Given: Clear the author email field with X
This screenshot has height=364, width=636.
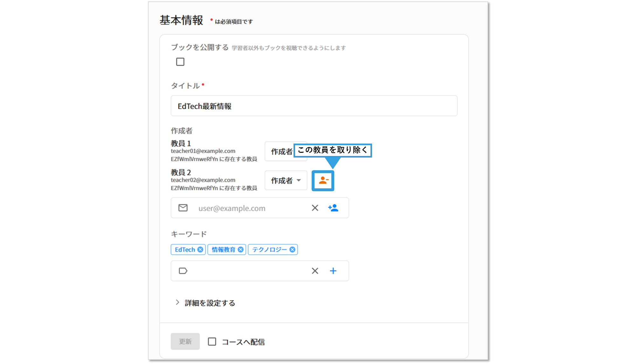Looking at the screenshot, I should (x=315, y=208).
